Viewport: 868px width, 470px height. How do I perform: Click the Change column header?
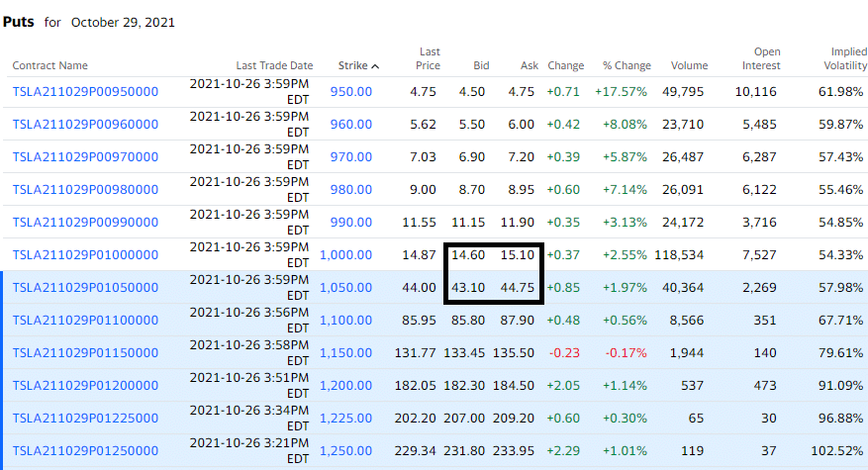(566, 65)
